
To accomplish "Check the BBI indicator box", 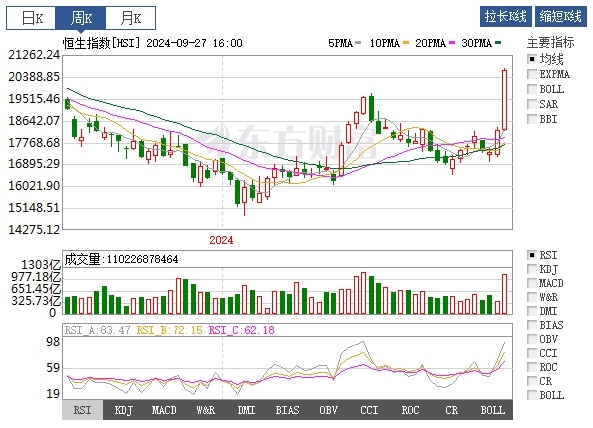I will tap(532, 119).
